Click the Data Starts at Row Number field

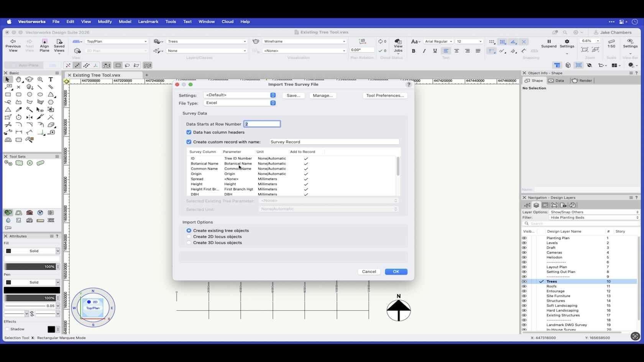(x=262, y=124)
